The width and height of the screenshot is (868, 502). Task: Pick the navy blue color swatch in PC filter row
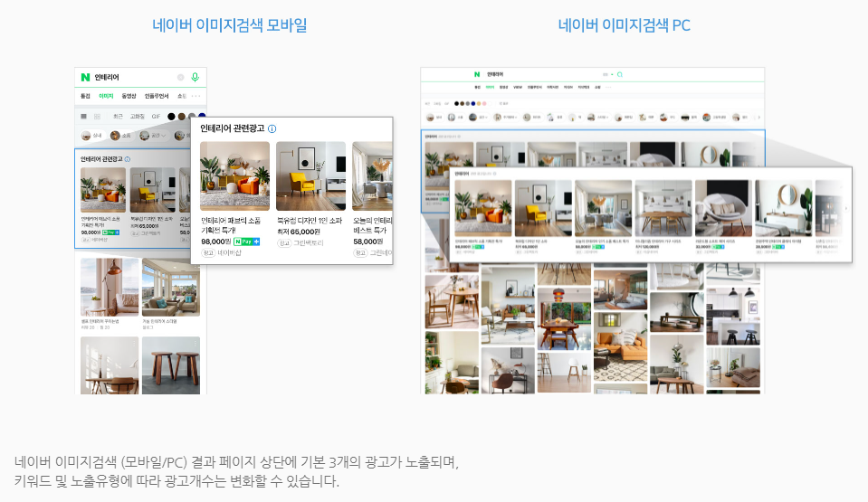pos(472,103)
